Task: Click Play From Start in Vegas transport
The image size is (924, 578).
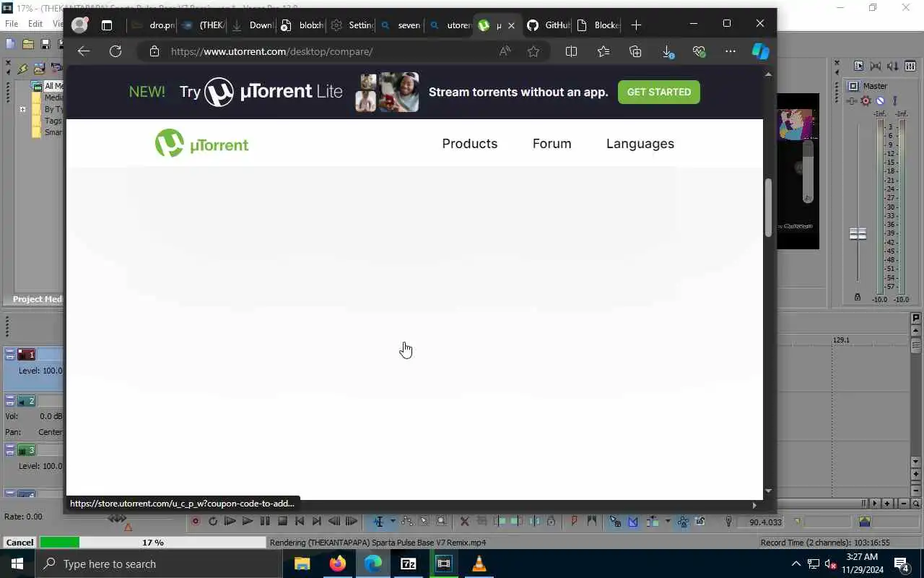Action: click(230, 521)
